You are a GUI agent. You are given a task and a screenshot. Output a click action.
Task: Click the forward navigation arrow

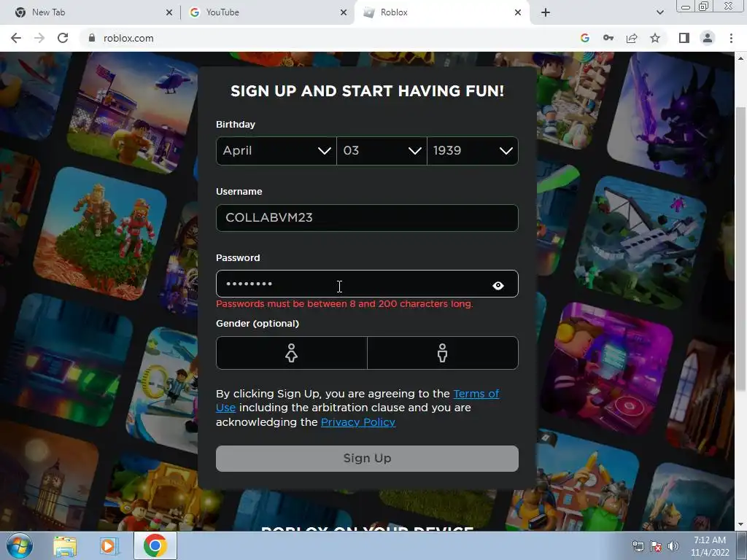pos(39,38)
